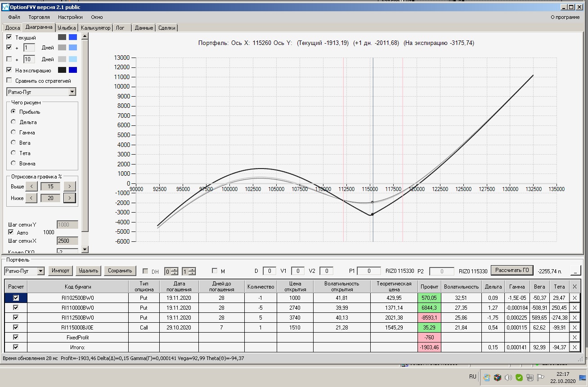Uncheck Расчет for FixedProfit row

click(x=16, y=337)
